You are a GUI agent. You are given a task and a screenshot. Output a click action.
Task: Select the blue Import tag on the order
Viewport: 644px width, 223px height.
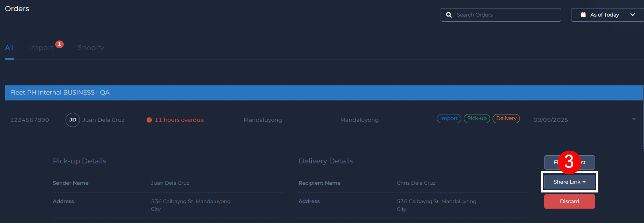pos(449,118)
